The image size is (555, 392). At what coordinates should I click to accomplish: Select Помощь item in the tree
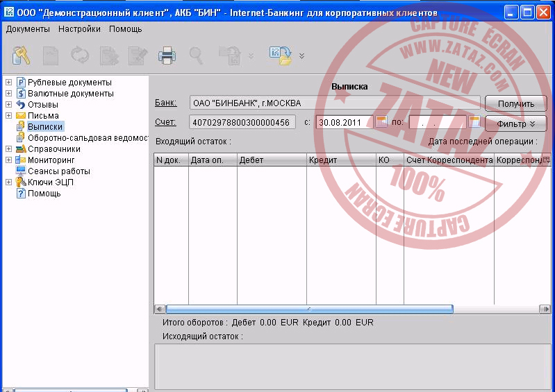click(x=44, y=194)
